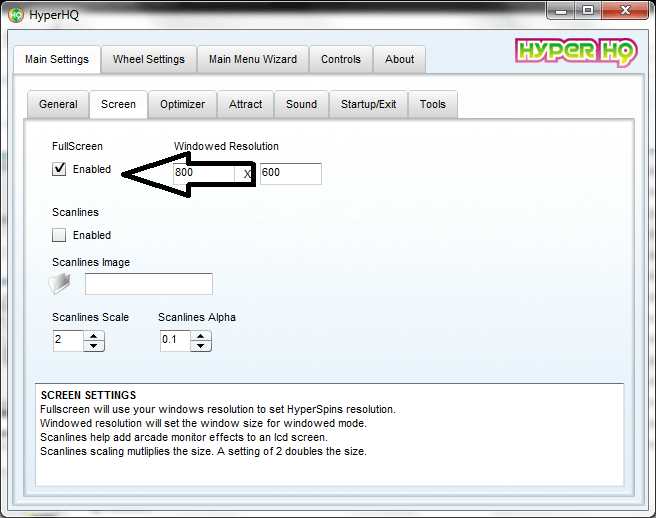Enable the Scanlines checkbox
The width and height of the screenshot is (656, 518).
pos(59,235)
